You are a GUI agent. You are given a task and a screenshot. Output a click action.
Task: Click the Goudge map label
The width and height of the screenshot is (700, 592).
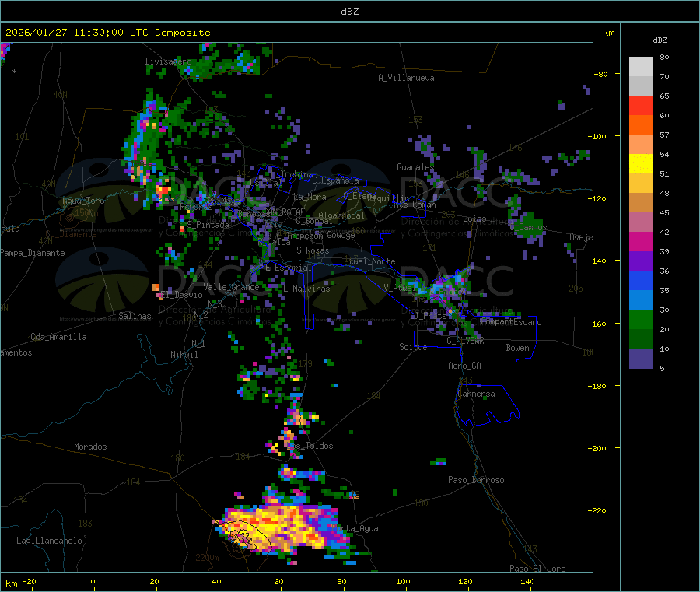(x=341, y=235)
